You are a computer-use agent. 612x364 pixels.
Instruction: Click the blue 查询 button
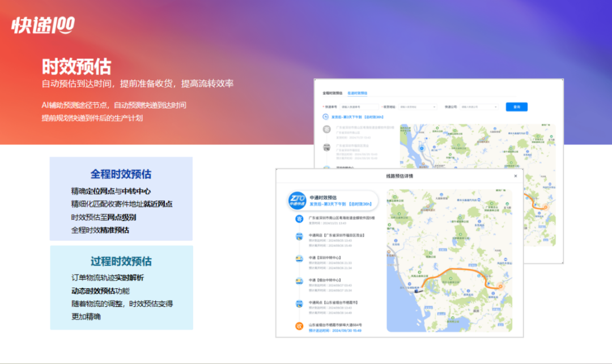coord(516,107)
